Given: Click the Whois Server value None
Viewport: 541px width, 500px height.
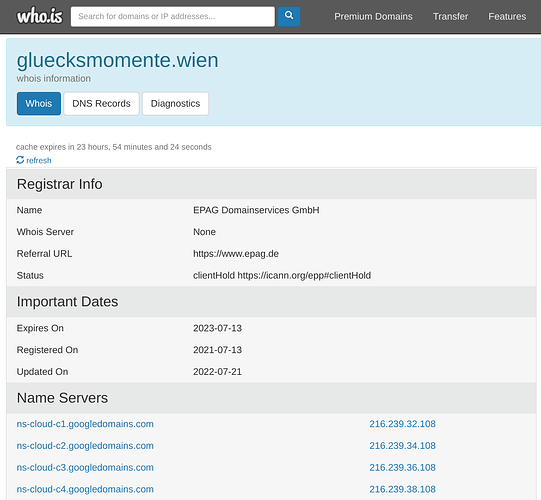Looking at the screenshot, I should click(204, 232).
